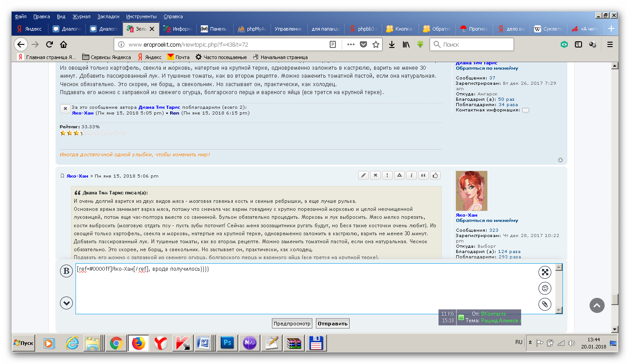Open the Файл menu

click(x=20, y=16)
